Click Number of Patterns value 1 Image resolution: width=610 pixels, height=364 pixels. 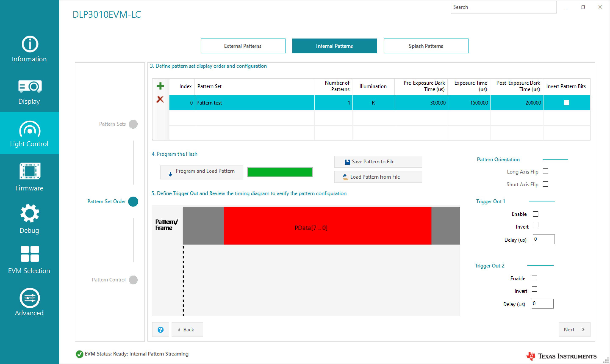coord(333,103)
